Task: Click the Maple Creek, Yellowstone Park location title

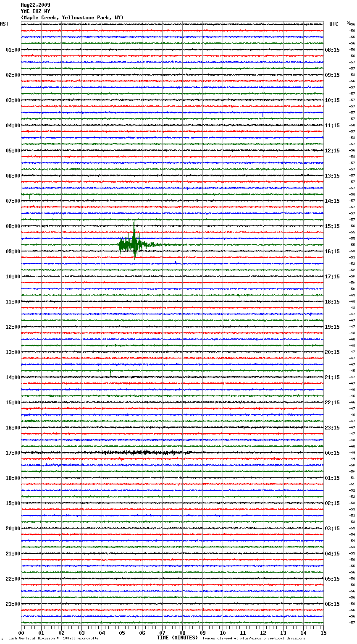Action: [x=72, y=18]
